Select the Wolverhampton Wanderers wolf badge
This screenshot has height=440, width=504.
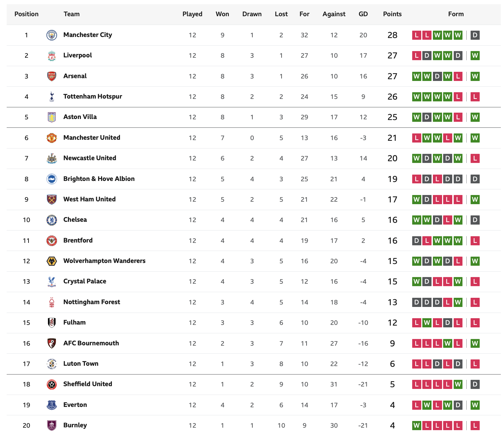pyautogui.click(x=52, y=261)
